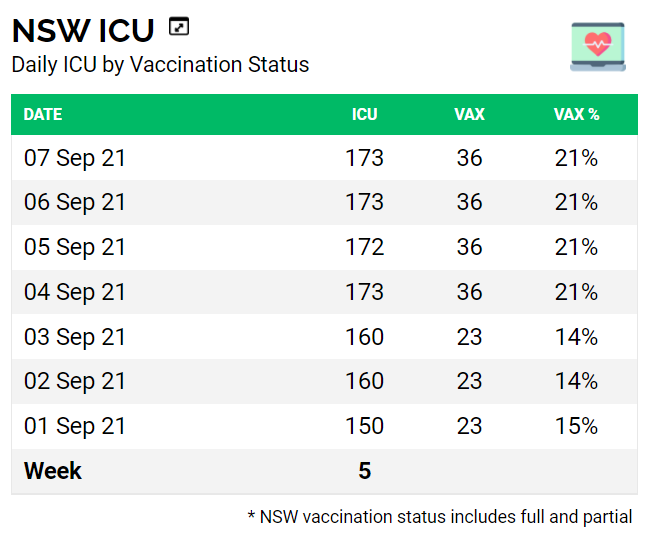The width and height of the screenshot is (656, 548).
Task: Click the Week summary row label
Action: [53, 471]
